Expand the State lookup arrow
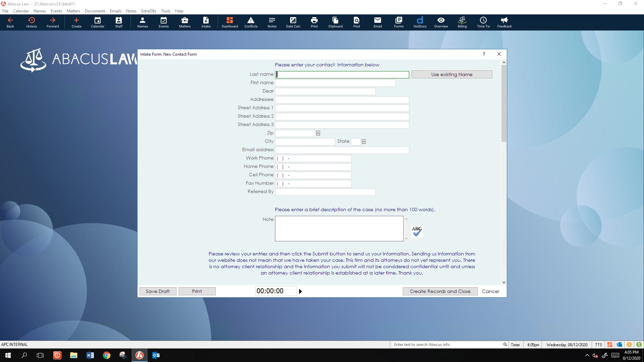Screen dimensions: 644x362 coord(364,141)
